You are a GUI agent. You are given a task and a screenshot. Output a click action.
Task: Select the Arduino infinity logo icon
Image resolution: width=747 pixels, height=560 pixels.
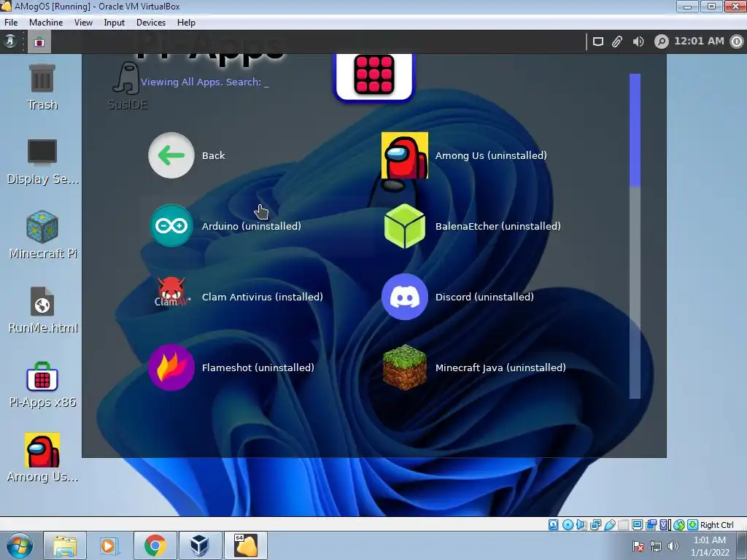[171, 226]
